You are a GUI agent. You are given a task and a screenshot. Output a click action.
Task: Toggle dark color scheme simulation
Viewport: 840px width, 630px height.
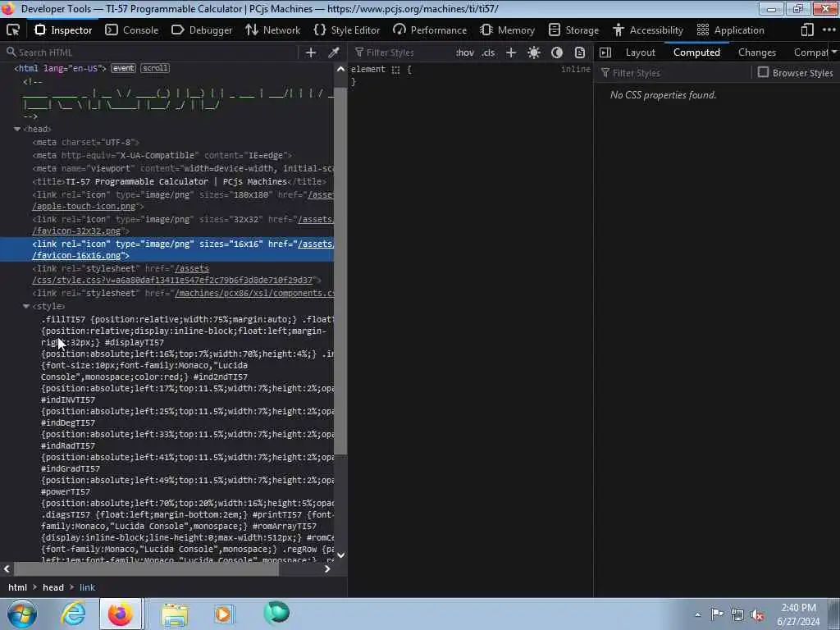click(x=557, y=52)
